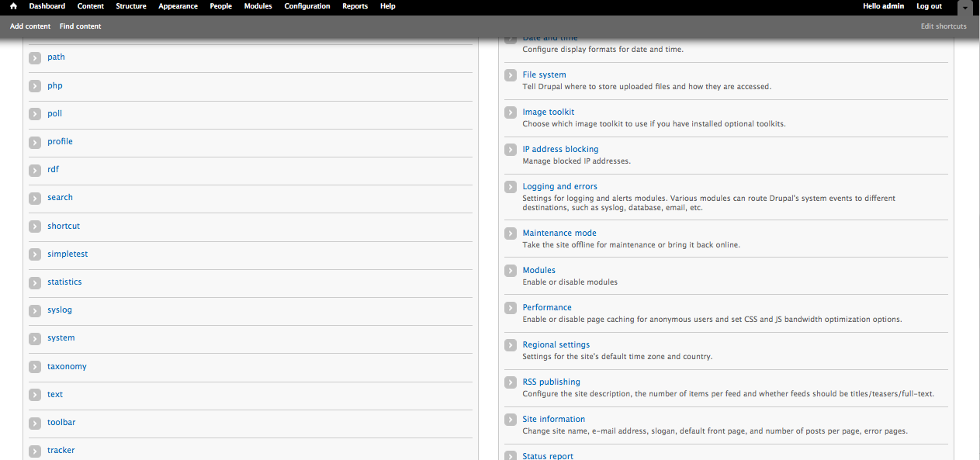This screenshot has width=980, height=460.
Task: Click the arrow icon beside Image toolkit
Action: pyautogui.click(x=511, y=112)
